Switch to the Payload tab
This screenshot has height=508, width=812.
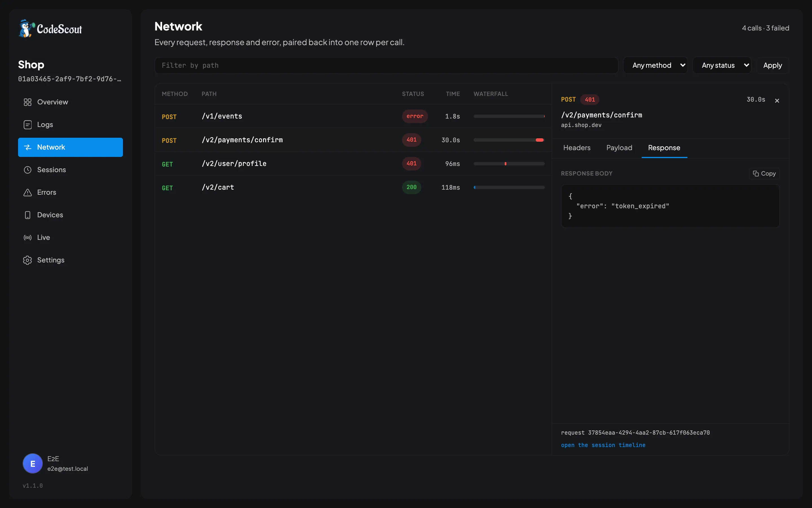pyautogui.click(x=619, y=148)
